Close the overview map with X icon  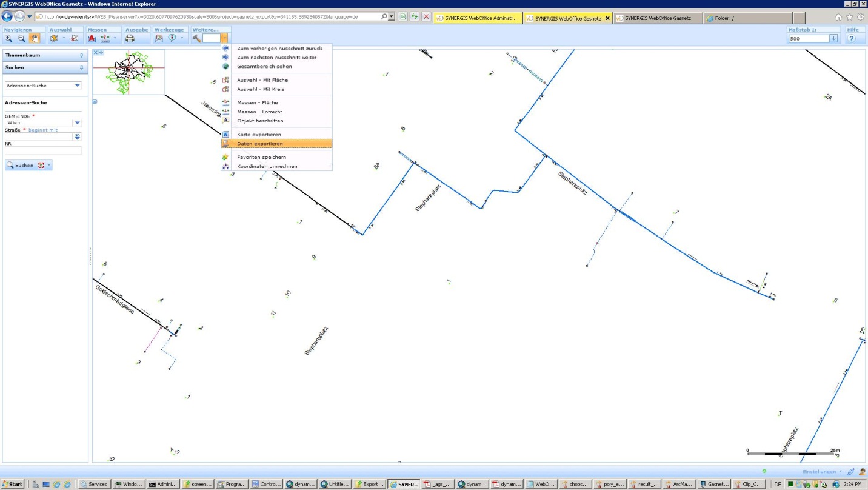point(96,52)
